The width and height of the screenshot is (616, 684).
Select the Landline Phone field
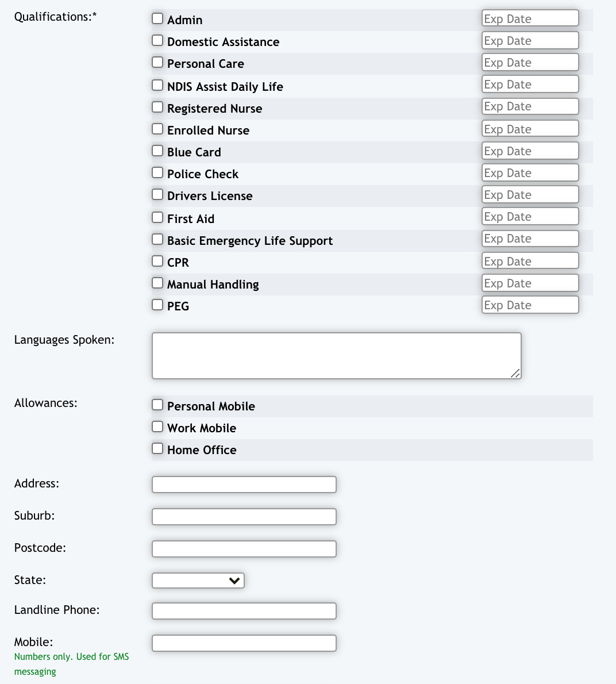(x=244, y=611)
